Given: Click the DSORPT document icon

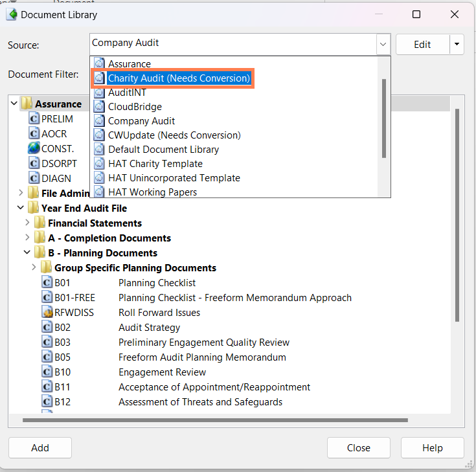Looking at the screenshot, I should (34, 163).
